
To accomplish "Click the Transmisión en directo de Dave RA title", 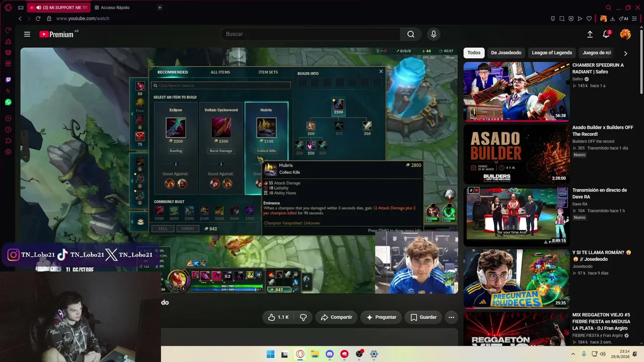I will (600, 194).
